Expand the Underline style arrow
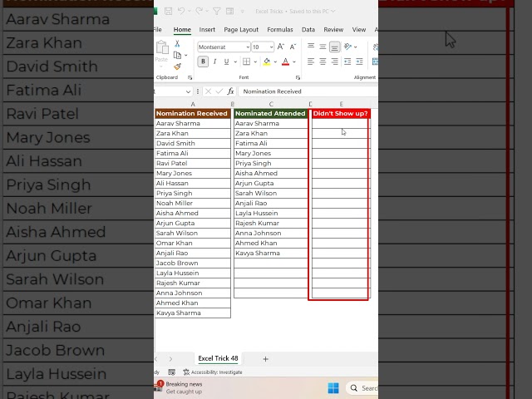The width and height of the screenshot is (532, 399). pos(235,62)
